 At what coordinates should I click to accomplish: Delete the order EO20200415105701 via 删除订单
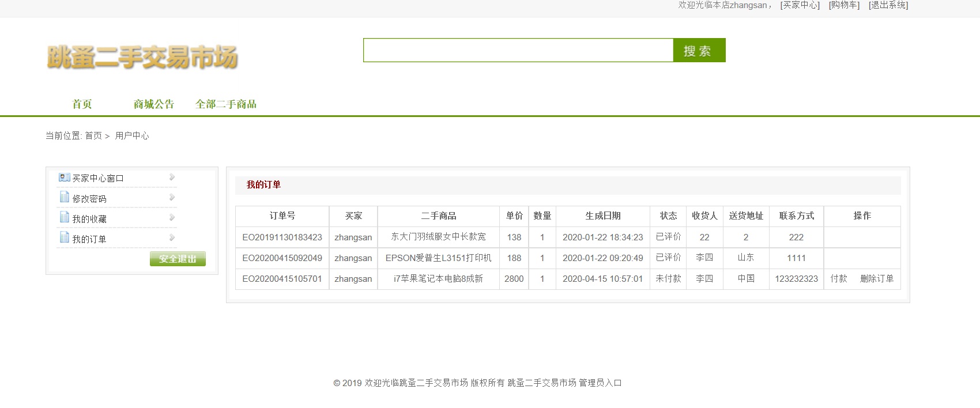click(876, 279)
